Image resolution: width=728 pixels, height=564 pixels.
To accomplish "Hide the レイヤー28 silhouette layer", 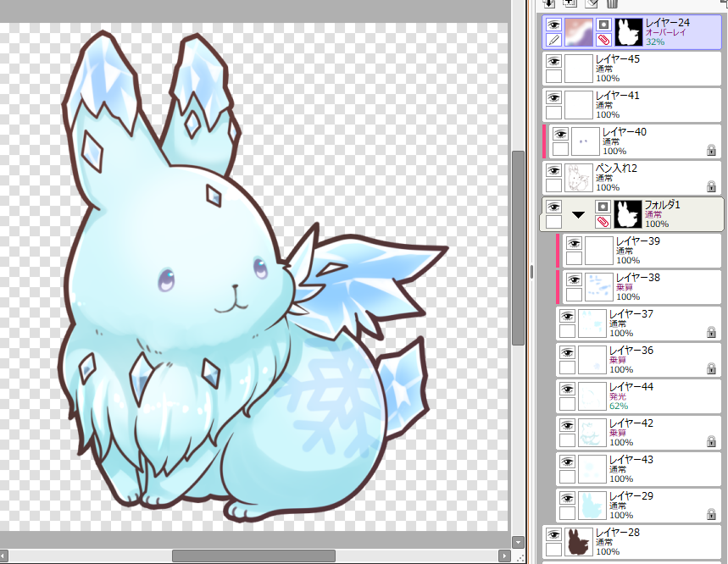I will pos(553,534).
